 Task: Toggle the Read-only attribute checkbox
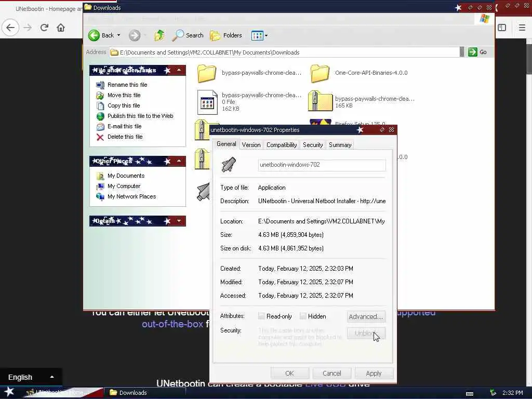click(261, 316)
